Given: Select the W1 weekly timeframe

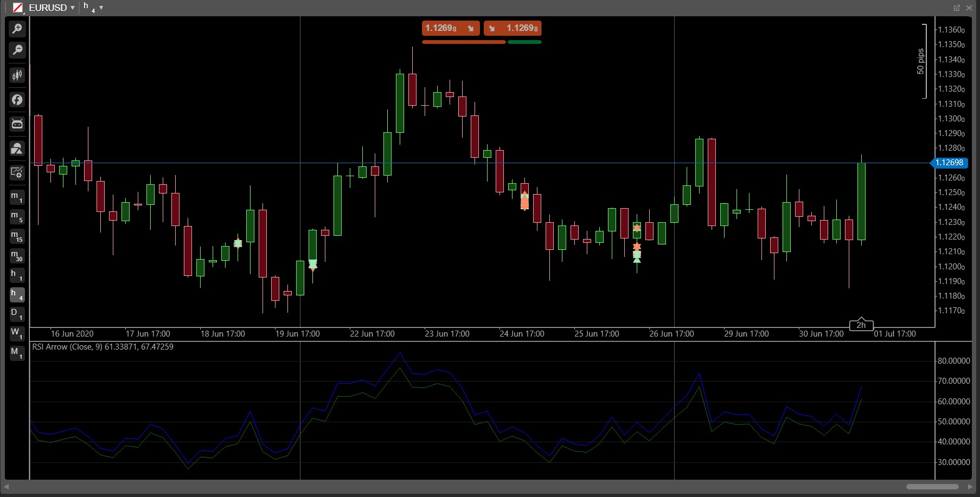Looking at the screenshot, I should [x=17, y=333].
